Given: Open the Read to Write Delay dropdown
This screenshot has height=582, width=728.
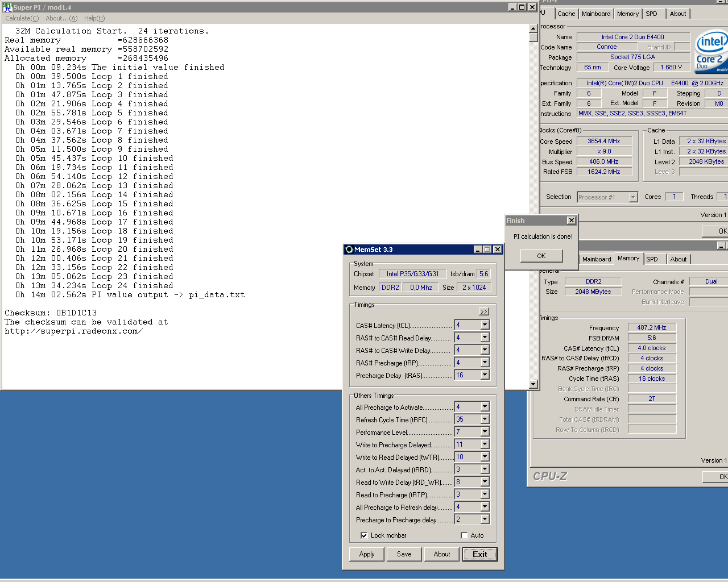Looking at the screenshot, I should coord(485,482).
